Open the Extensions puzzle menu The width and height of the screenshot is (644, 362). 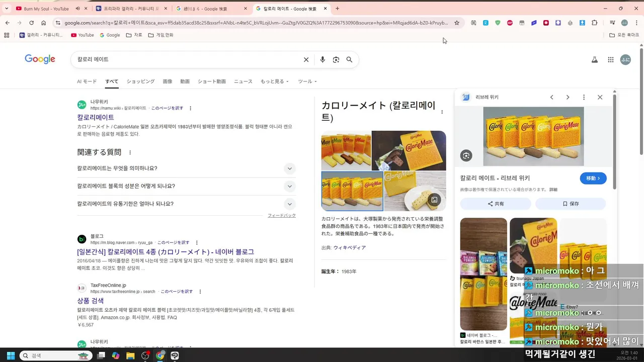coord(595,23)
